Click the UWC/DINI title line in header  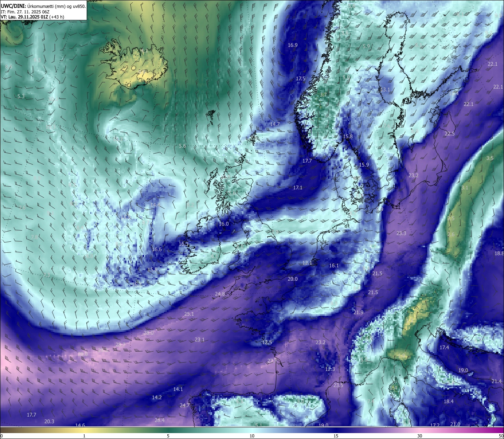tap(43, 6)
